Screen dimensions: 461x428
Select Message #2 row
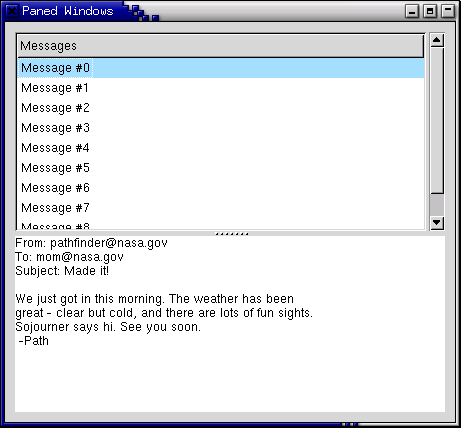(221, 108)
